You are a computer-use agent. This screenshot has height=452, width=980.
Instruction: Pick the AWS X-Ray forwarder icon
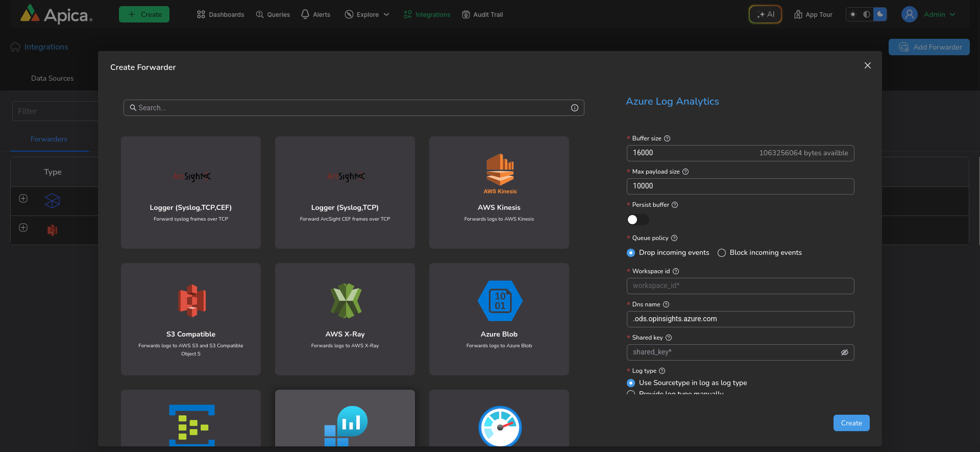346,301
